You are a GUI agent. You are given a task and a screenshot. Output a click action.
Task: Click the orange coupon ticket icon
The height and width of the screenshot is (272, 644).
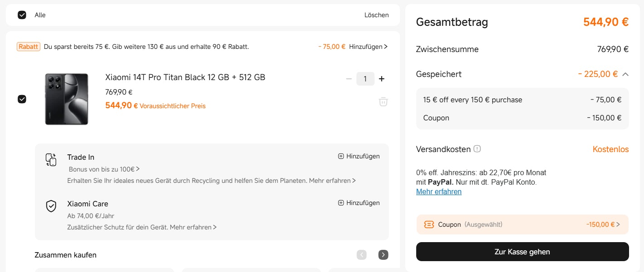(428, 224)
